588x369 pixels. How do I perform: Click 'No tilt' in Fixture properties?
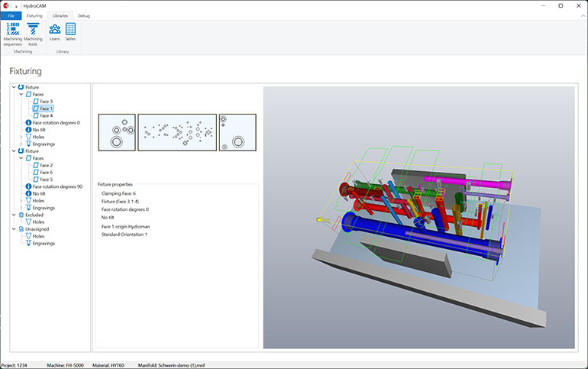click(x=108, y=218)
